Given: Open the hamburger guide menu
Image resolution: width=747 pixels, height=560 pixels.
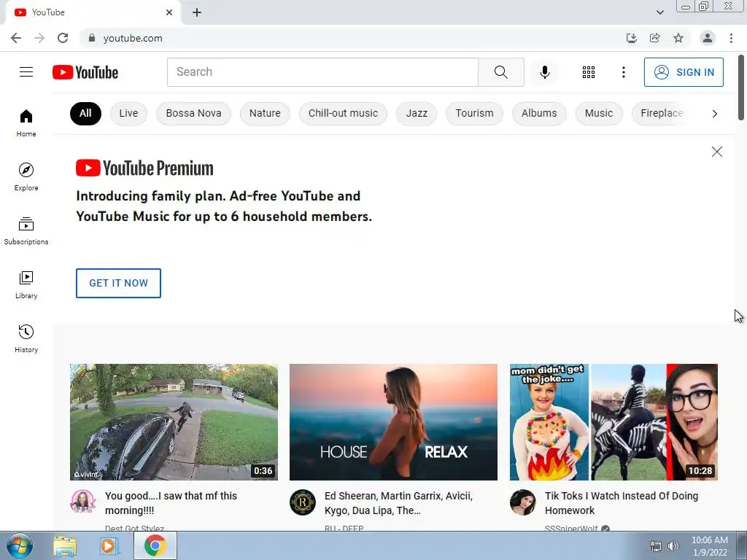Looking at the screenshot, I should tap(26, 72).
